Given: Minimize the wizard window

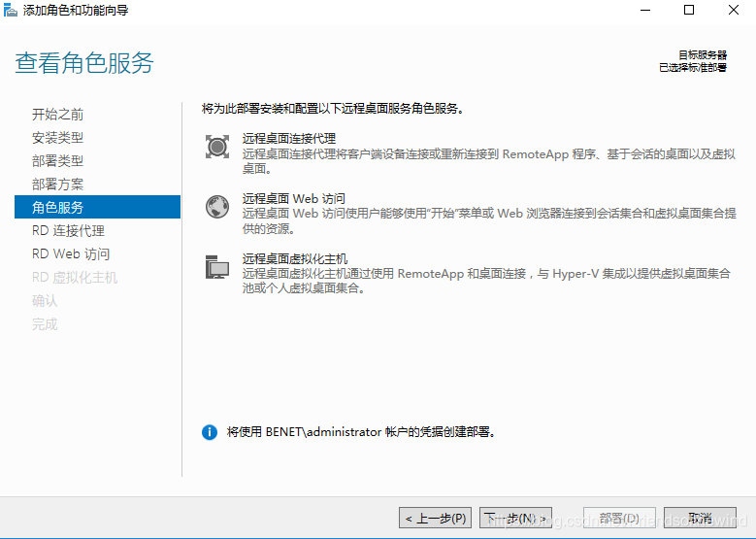Looking at the screenshot, I should pos(645,10).
